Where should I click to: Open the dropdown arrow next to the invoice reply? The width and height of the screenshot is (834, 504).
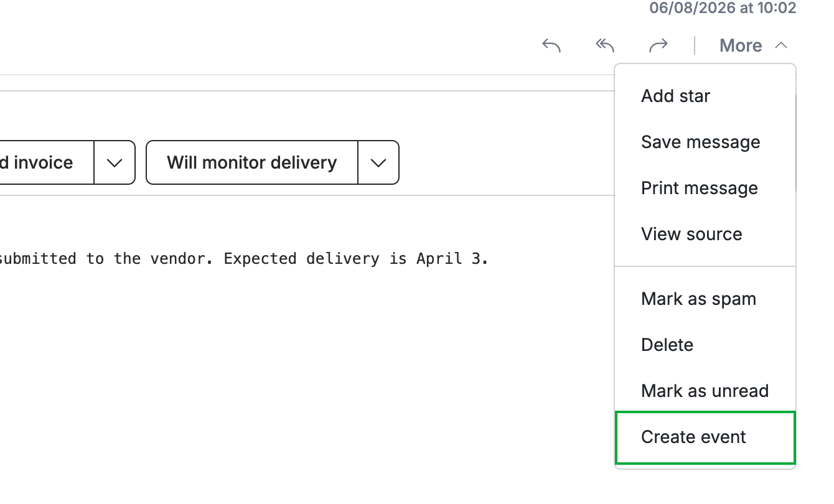click(x=115, y=162)
